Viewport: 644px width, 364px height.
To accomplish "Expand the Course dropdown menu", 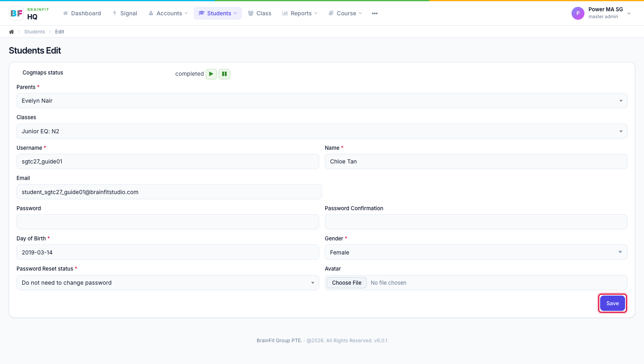I will (345, 13).
